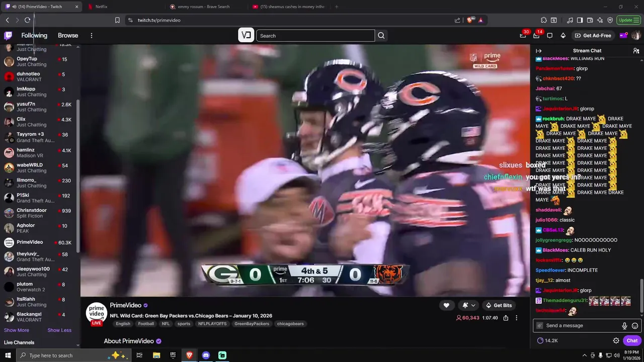644x362 pixels.
Task: Click the microphone icon in chat input
Action: 624,326
